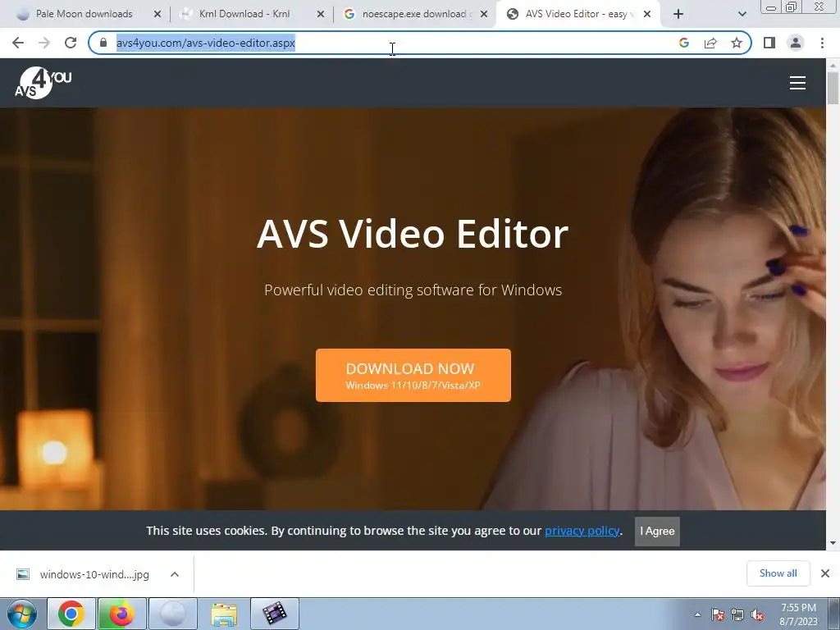Click Show all downloads

pos(778,573)
